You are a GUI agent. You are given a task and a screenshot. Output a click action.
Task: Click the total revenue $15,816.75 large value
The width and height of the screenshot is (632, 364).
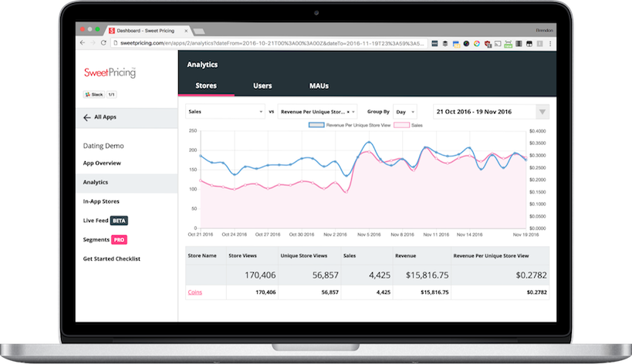pos(427,275)
